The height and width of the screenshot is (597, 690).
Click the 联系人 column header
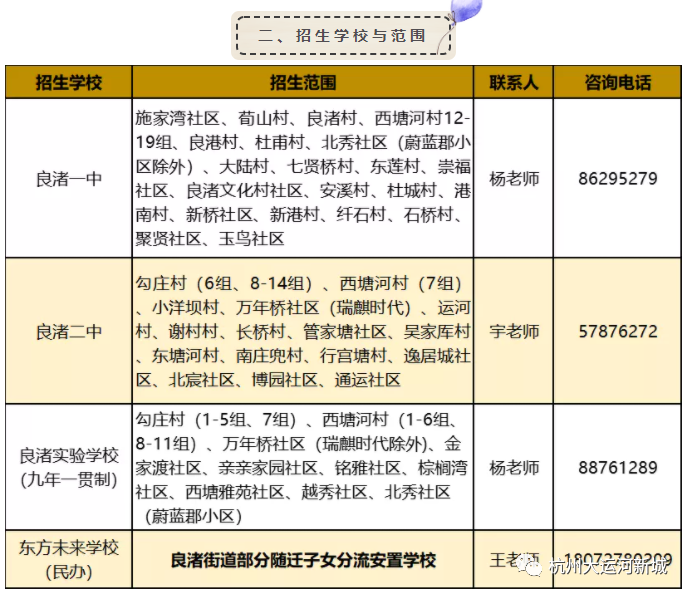coord(514,82)
